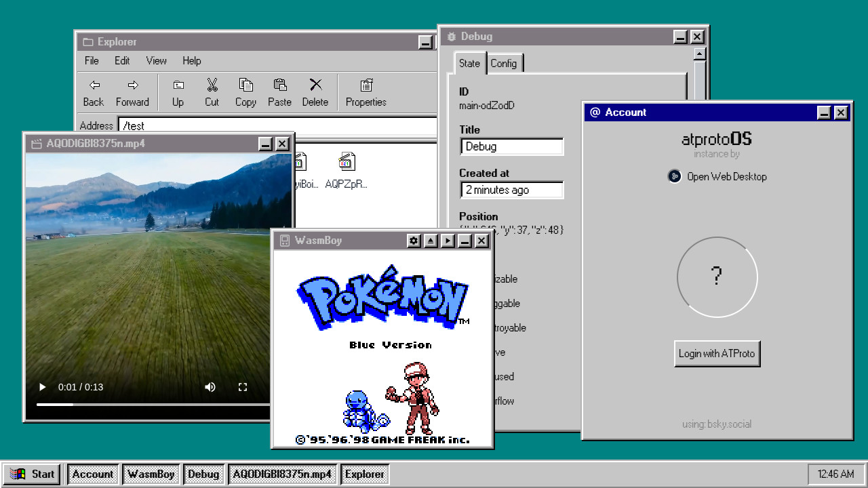Switch to WasmBoy via taskbar button
The width and height of the screenshot is (868, 488).
pos(151,474)
